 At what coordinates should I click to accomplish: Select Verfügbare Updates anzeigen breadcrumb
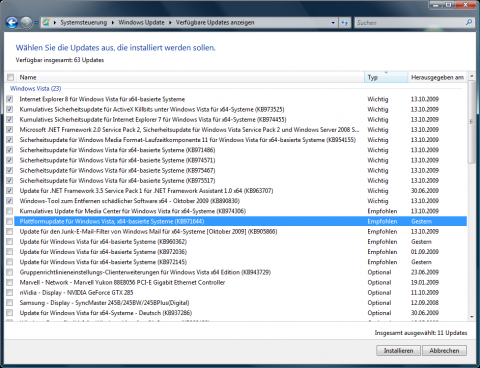pyautogui.click(x=215, y=23)
